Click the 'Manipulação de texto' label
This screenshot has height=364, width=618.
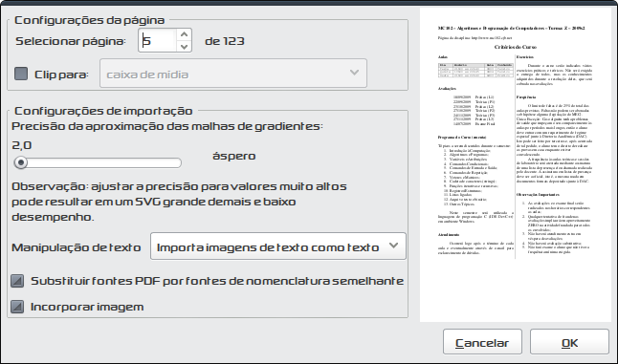click(77, 247)
